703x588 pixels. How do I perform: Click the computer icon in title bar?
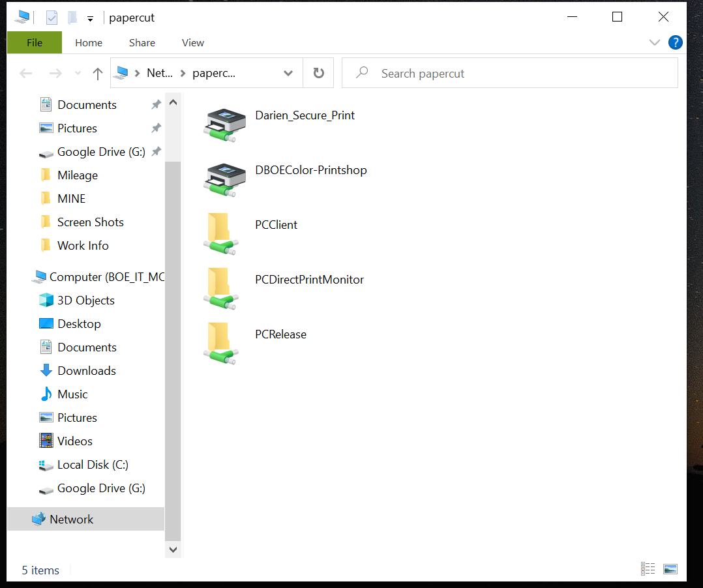coord(22,18)
